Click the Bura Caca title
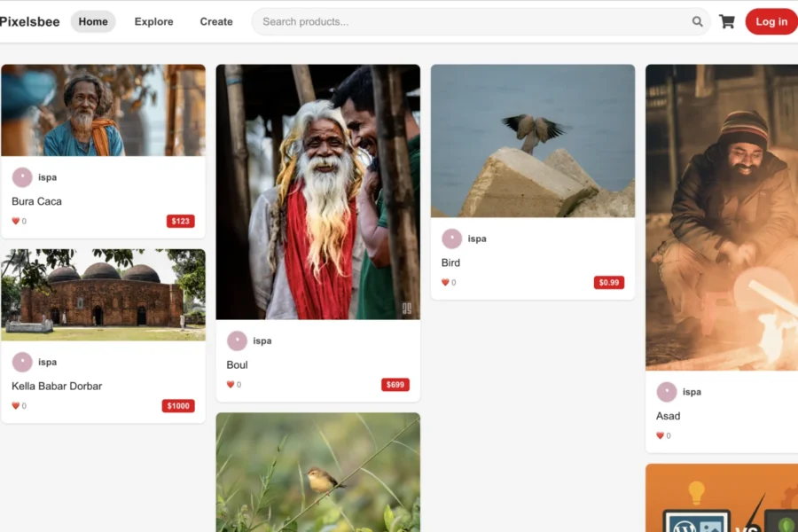Screen dimensions: 798x532 (36, 201)
